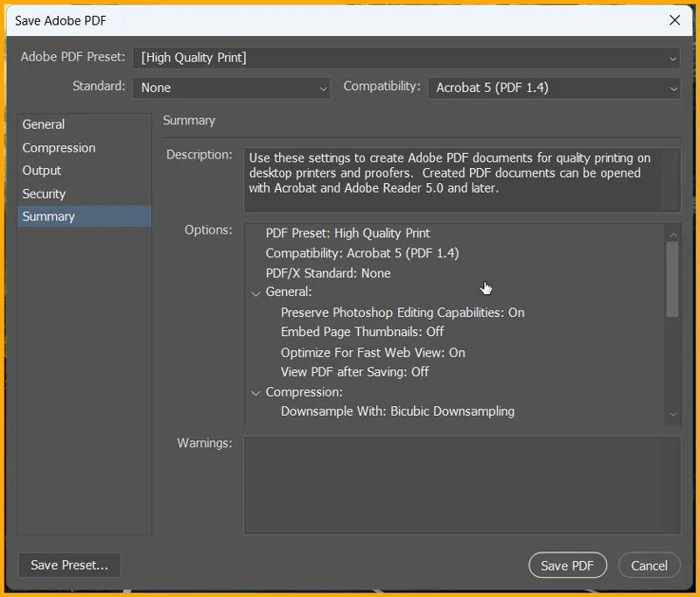Open the Compression settings panel
This screenshot has width=700, height=597.
click(59, 147)
